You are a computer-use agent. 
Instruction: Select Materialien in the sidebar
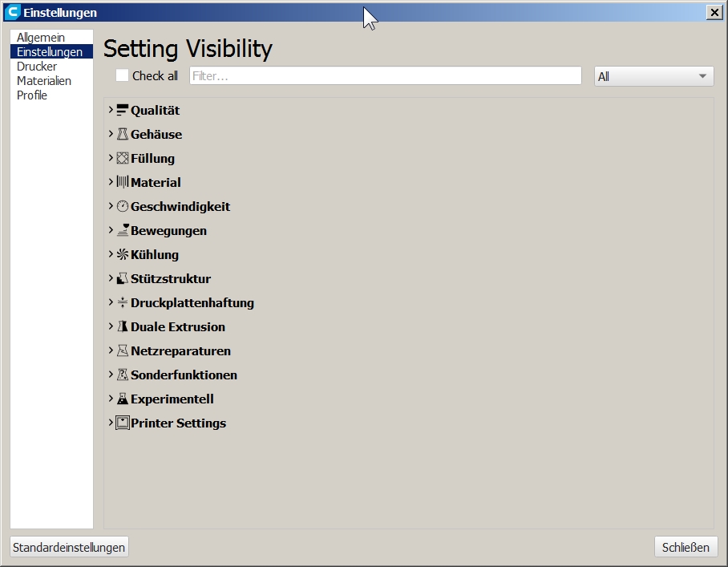[x=44, y=81]
